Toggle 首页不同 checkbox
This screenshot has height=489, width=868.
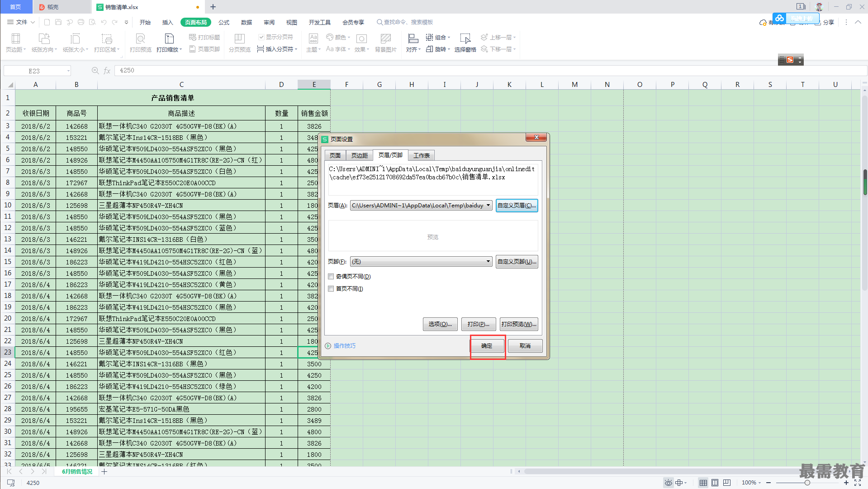(331, 289)
